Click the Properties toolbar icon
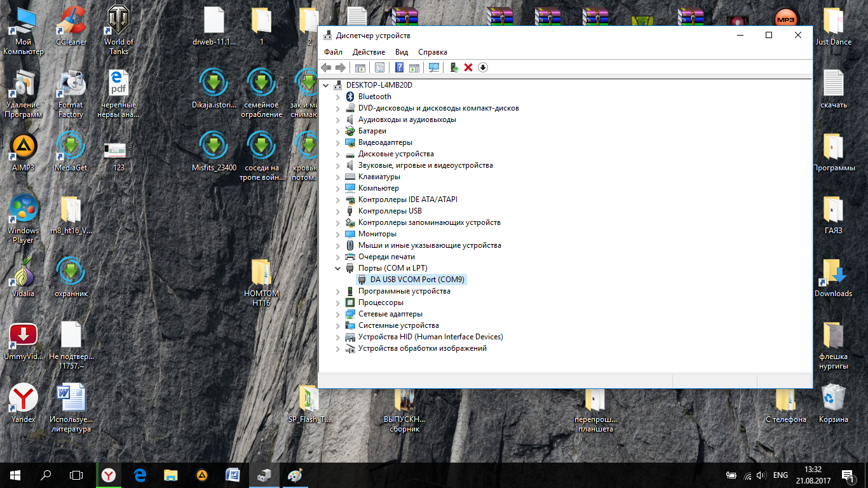Image resolution: width=868 pixels, height=488 pixels. [379, 67]
